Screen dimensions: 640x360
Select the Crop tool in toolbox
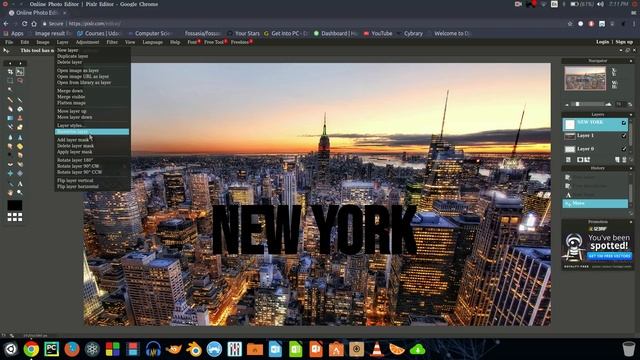[10, 72]
